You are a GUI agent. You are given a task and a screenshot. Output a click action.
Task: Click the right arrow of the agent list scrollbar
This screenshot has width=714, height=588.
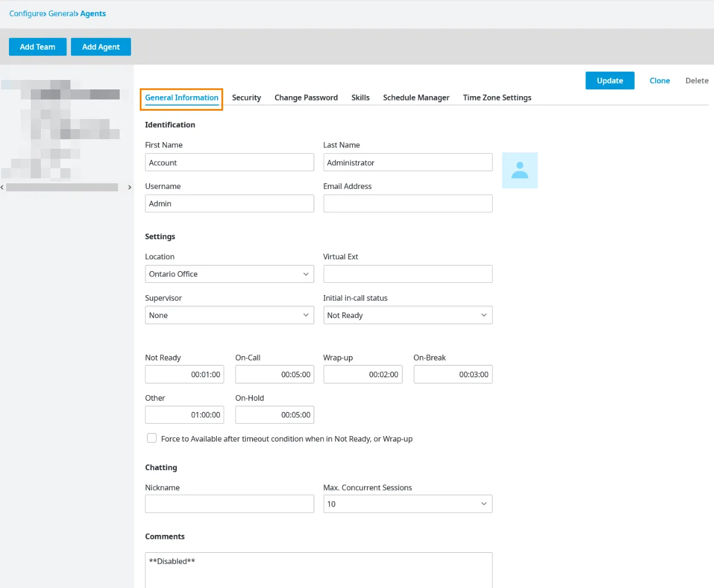[x=130, y=187]
